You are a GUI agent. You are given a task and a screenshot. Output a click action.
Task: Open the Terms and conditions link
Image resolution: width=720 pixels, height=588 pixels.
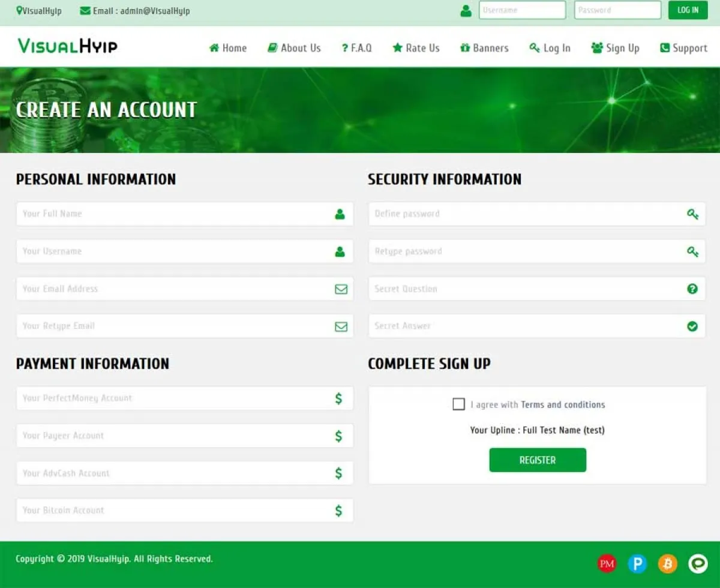tap(563, 404)
